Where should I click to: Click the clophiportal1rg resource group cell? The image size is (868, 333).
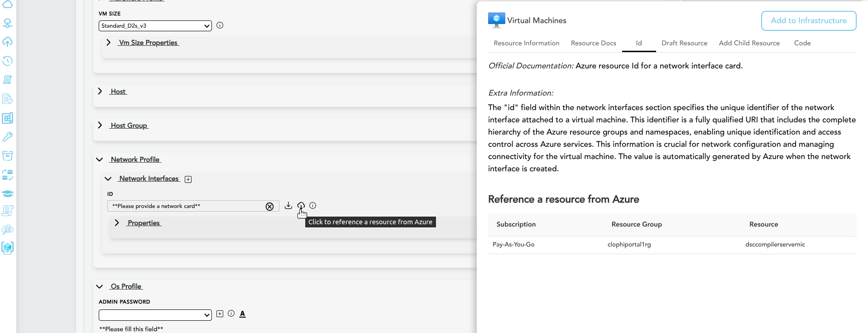click(x=629, y=245)
